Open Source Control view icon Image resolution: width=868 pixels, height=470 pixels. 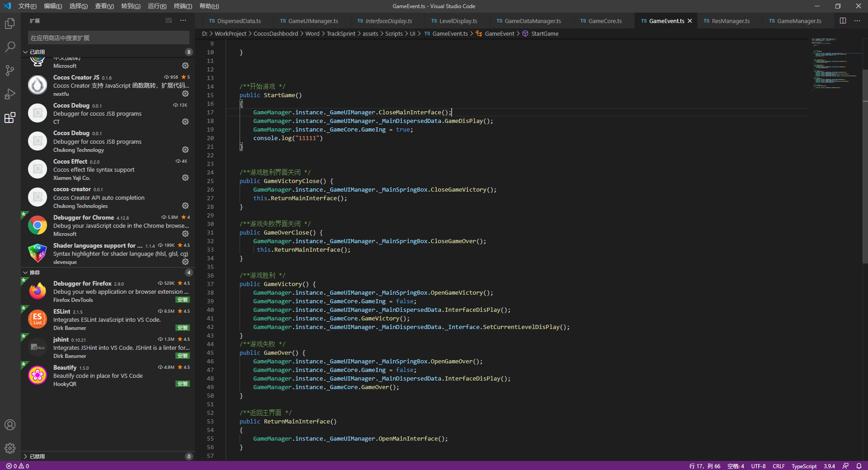coord(10,70)
